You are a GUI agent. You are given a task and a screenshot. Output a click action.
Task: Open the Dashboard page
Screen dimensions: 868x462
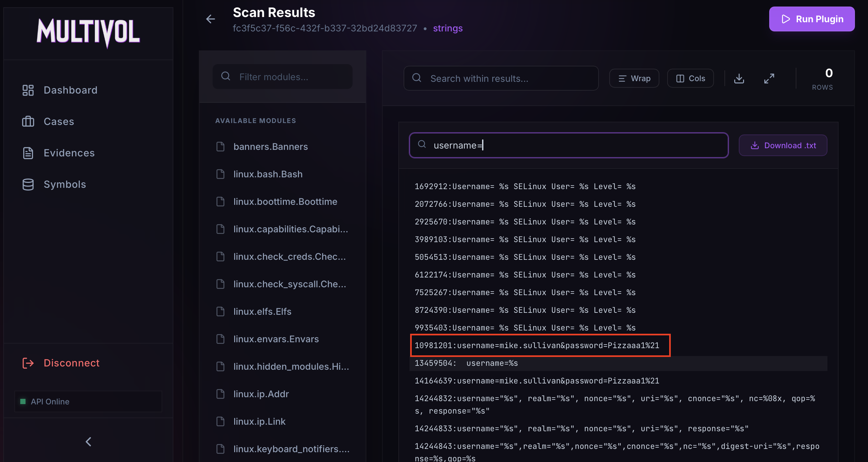tap(70, 90)
